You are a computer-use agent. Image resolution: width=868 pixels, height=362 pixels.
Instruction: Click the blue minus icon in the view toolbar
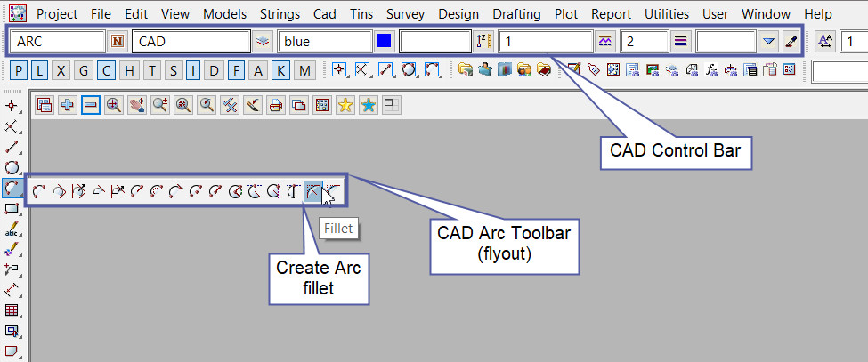(91, 104)
